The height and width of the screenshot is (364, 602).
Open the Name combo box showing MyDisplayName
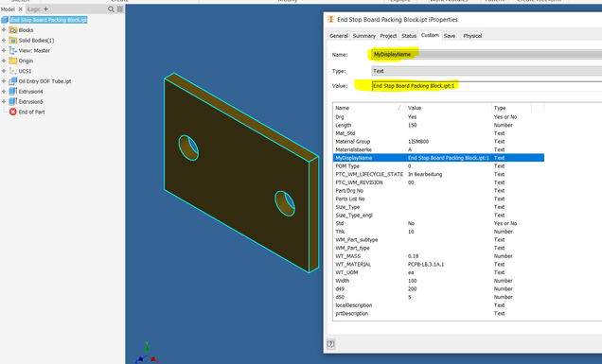click(487, 55)
